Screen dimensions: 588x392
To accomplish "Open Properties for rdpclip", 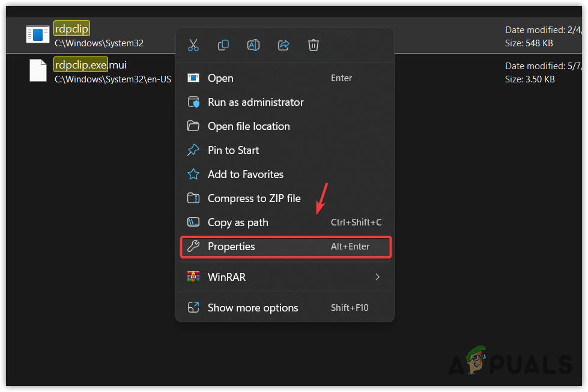I will pyautogui.click(x=231, y=247).
